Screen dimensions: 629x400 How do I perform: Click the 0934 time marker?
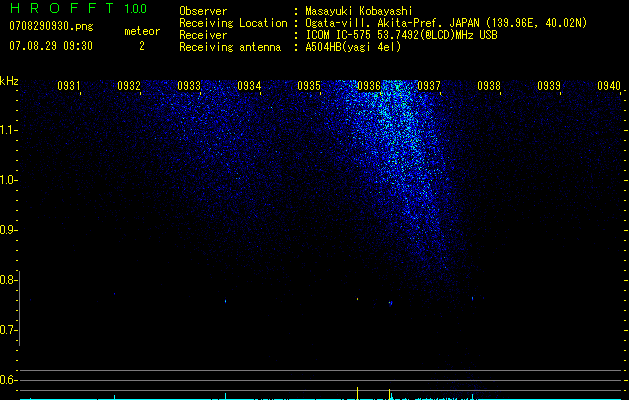(x=249, y=86)
